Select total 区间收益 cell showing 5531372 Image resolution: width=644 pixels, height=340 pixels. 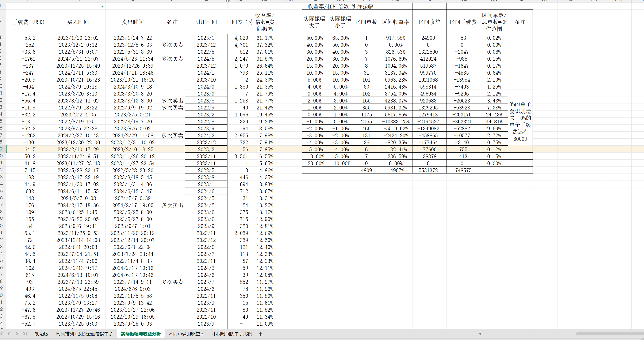[x=428, y=170]
